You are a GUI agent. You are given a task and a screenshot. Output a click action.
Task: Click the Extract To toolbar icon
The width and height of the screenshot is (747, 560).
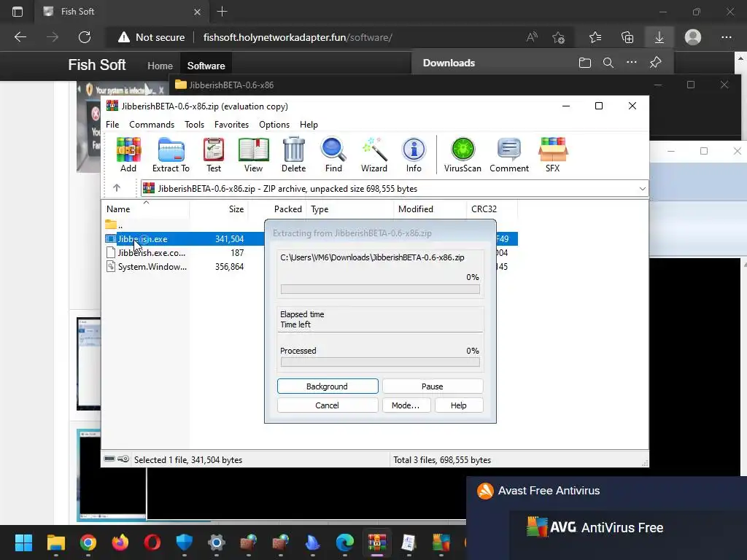[x=171, y=155]
